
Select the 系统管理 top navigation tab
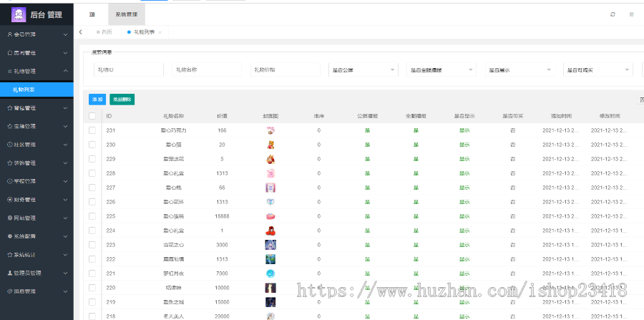point(127,14)
